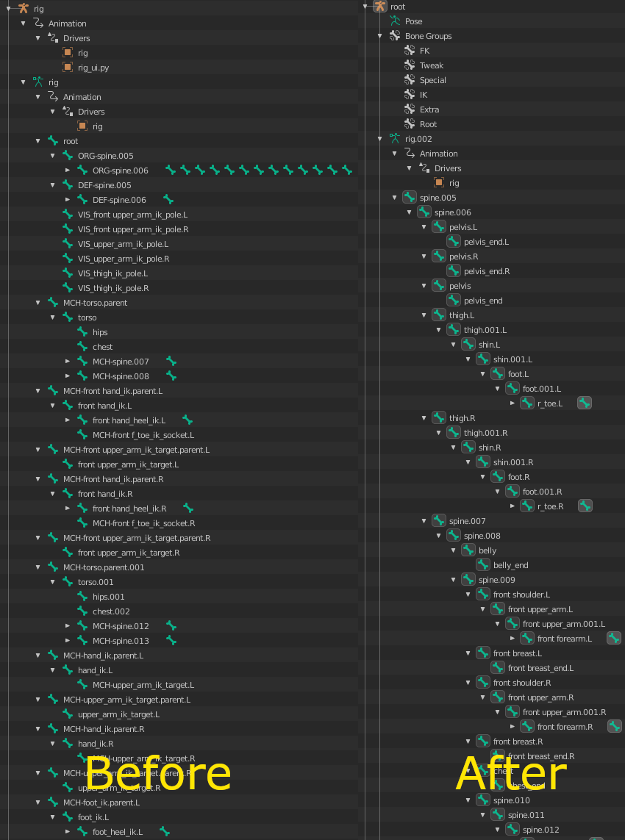The image size is (625, 840).
Task: Collapse the Bone Groups entry
Action: coord(380,36)
